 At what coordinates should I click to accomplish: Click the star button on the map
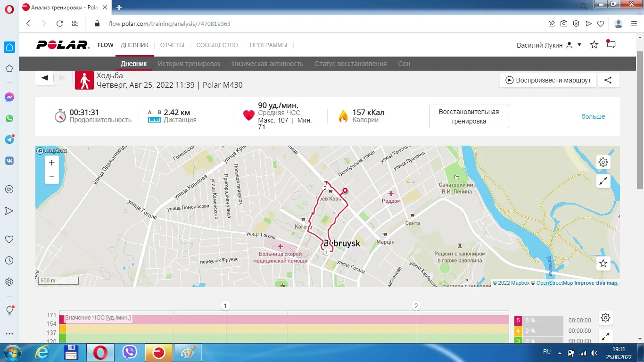click(603, 263)
